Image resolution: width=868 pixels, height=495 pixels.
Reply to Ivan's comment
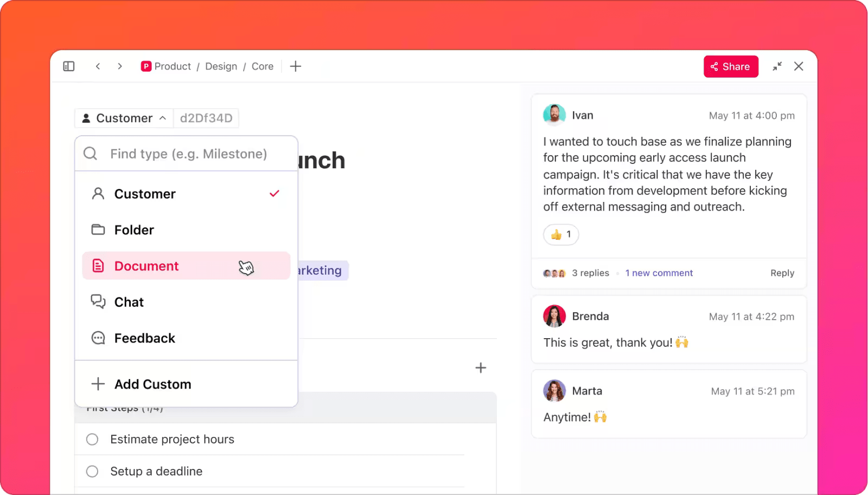782,273
